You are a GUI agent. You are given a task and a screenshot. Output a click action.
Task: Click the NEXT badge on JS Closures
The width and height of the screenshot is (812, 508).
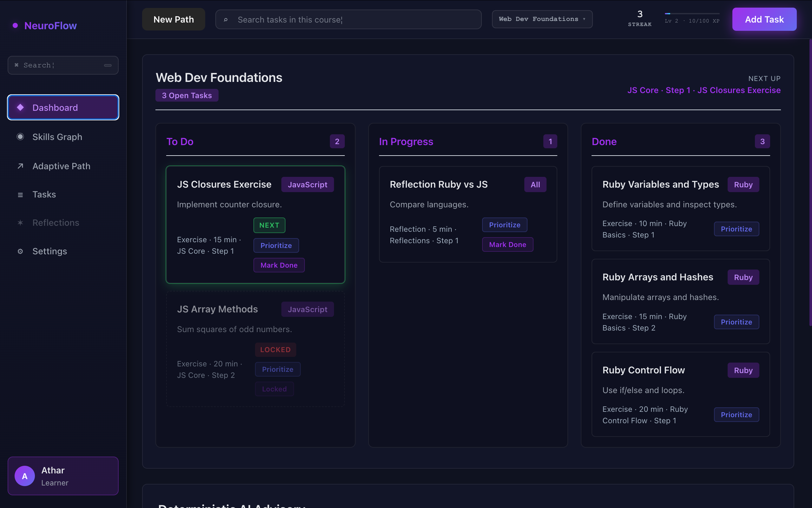tap(269, 225)
